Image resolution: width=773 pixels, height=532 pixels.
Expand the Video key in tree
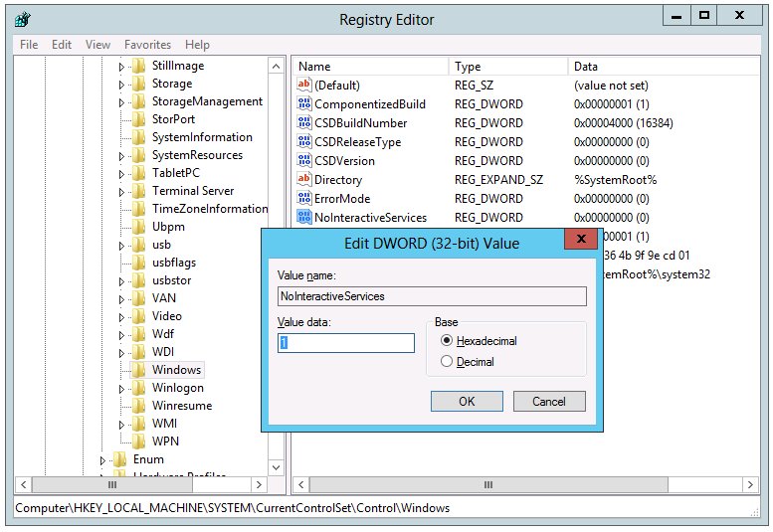point(122,316)
